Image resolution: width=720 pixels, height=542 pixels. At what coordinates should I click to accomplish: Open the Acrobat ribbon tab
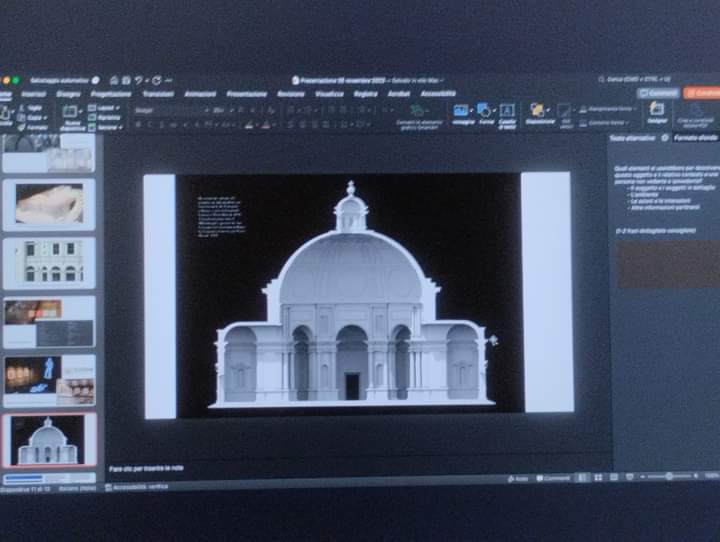coord(399,94)
